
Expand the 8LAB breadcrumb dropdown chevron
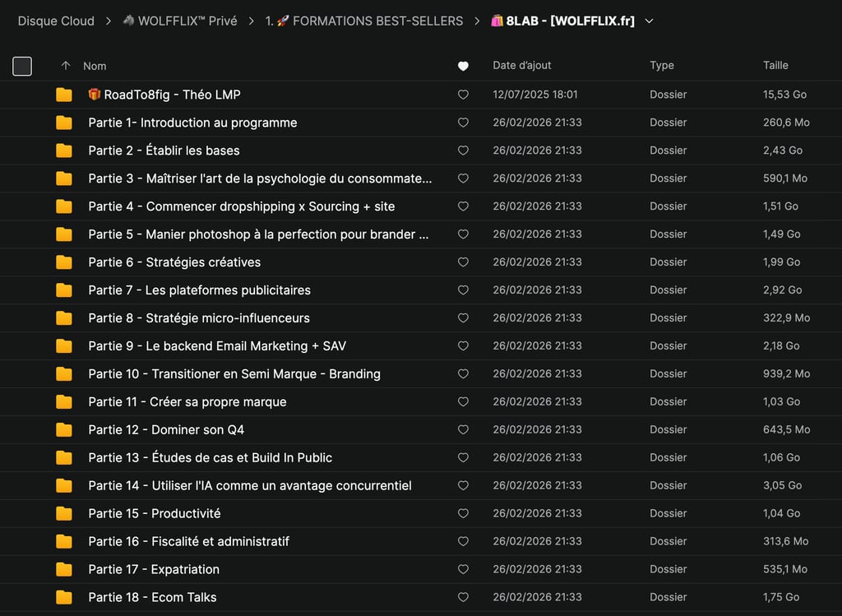coord(649,21)
